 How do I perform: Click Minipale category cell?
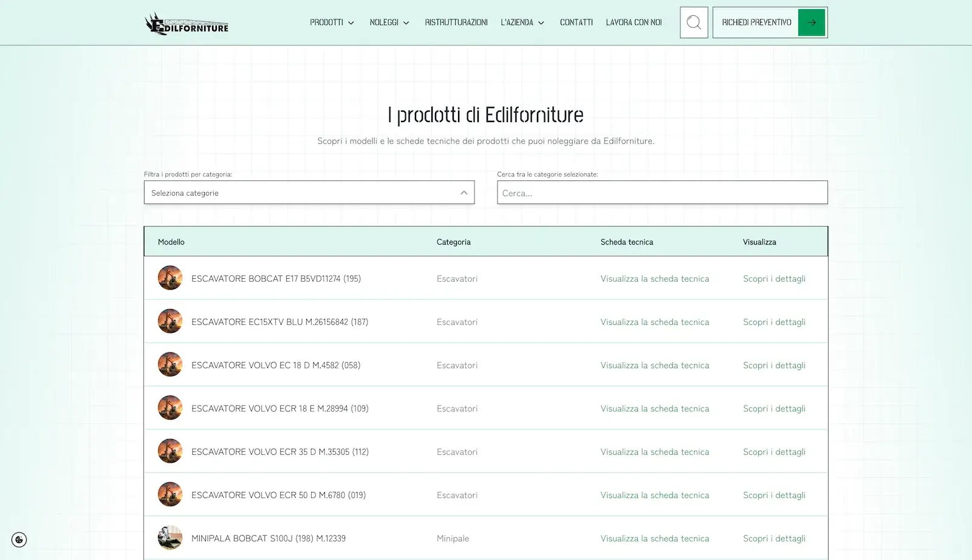point(453,538)
